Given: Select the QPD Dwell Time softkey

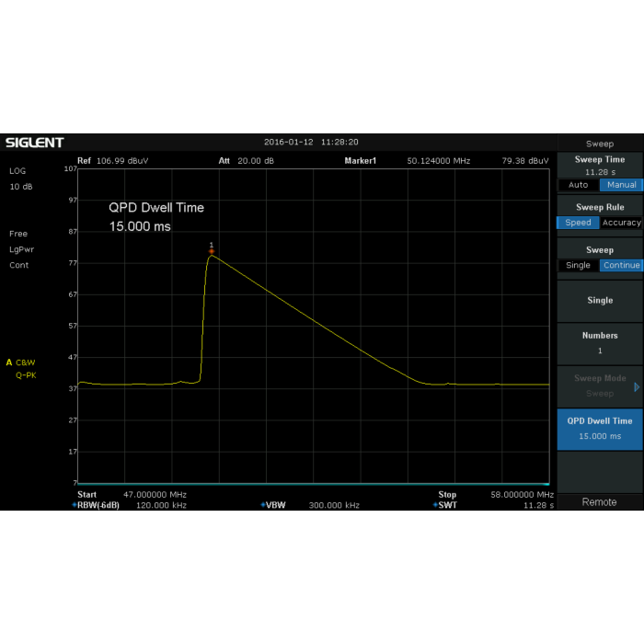Looking at the screenshot, I should (x=600, y=428).
